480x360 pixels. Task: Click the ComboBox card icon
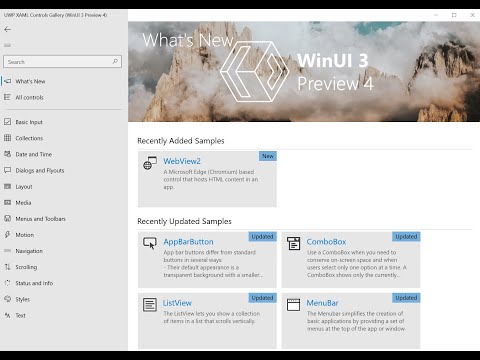point(294,243)
